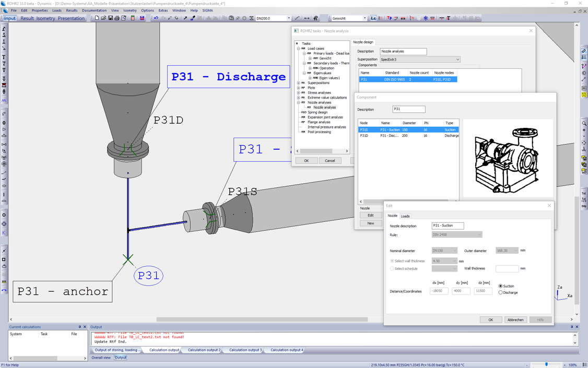This screenshot has height=368, width=588.
Task: Click the Open folder toolbar icon
Action: pos(103,18)
